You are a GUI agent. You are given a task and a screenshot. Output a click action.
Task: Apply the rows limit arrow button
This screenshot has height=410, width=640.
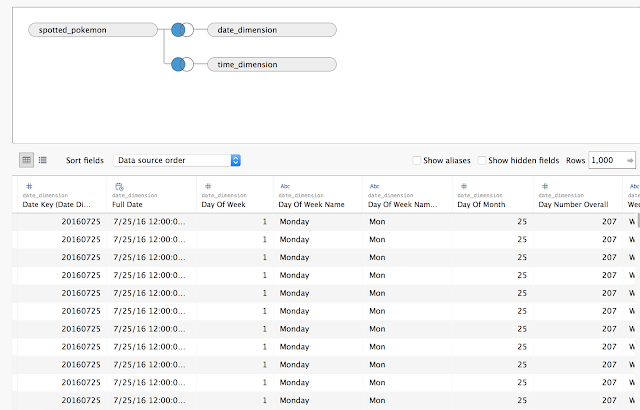click(x=630, y=160)
